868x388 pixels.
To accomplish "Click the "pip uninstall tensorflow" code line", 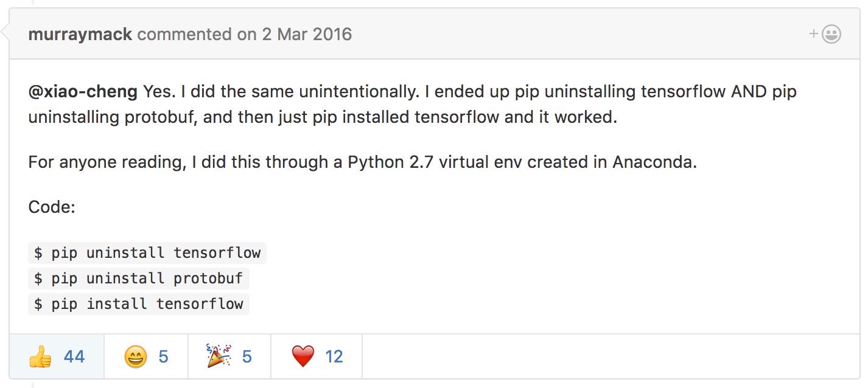I will coord(147,252).
